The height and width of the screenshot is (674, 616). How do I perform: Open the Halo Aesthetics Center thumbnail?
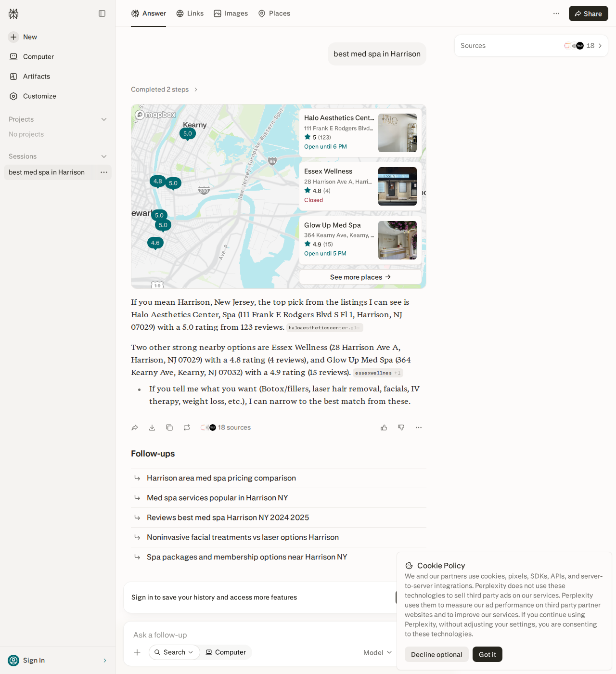[x=398, y=133]
